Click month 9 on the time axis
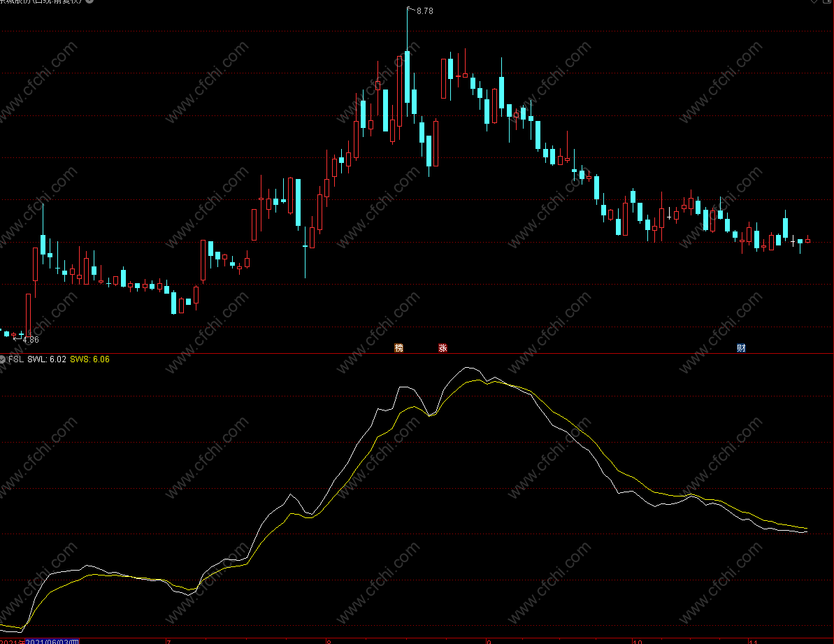The height and width of the screenshot is (644, 834). pyautogui.click(x=488, y=641)
